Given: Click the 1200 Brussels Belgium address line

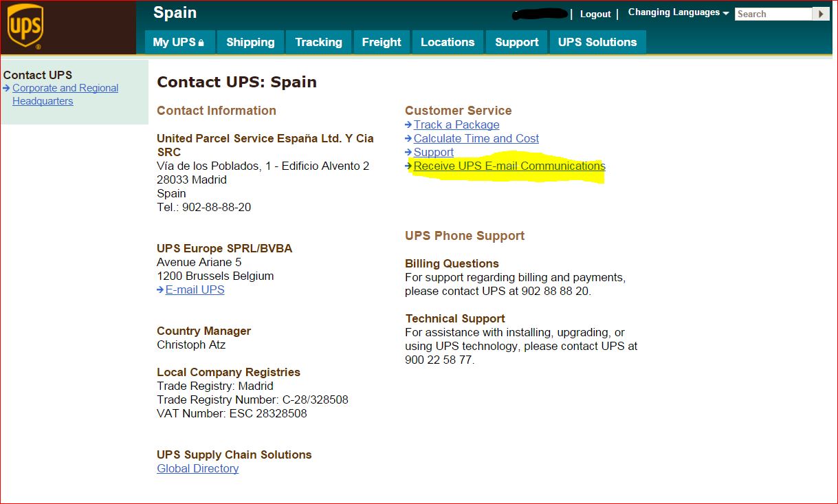Looking at the screenshot, I should (x=215, y=276).
